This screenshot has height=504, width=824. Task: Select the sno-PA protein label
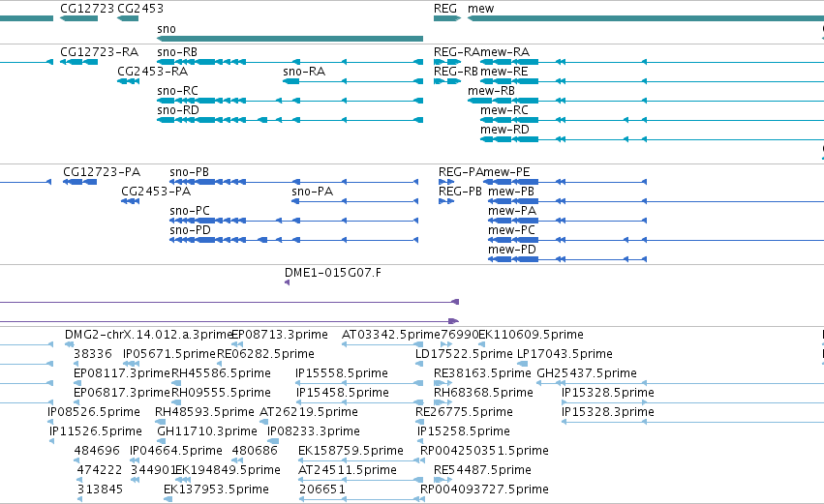click(312, 192)
